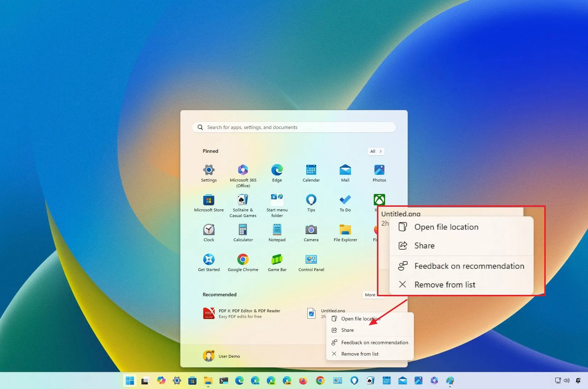Launch Google Chrome from Pinned apps

tap(243, 263)
